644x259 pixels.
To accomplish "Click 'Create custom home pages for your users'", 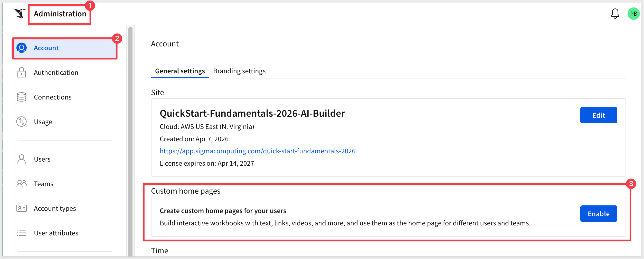I will 223,211.
